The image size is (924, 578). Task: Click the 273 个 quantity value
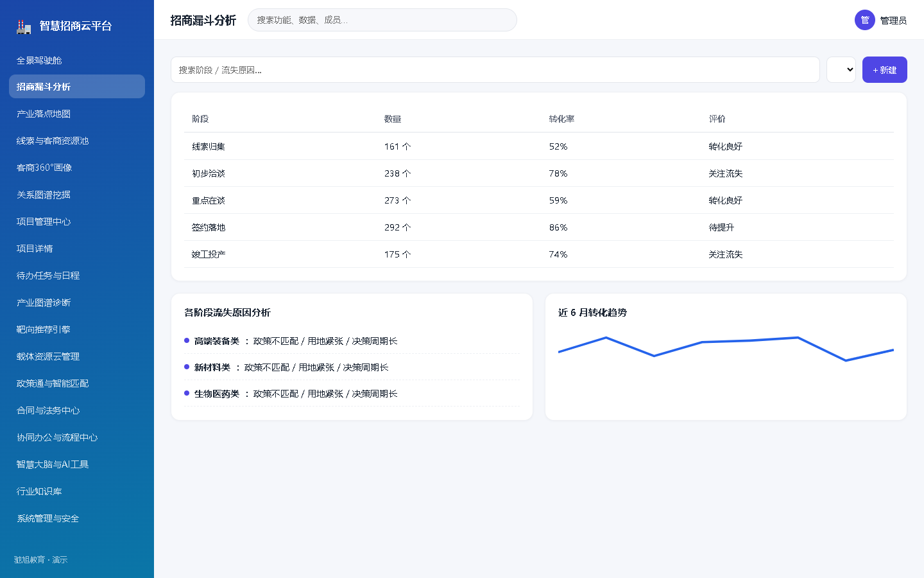(x=398, y=200)
